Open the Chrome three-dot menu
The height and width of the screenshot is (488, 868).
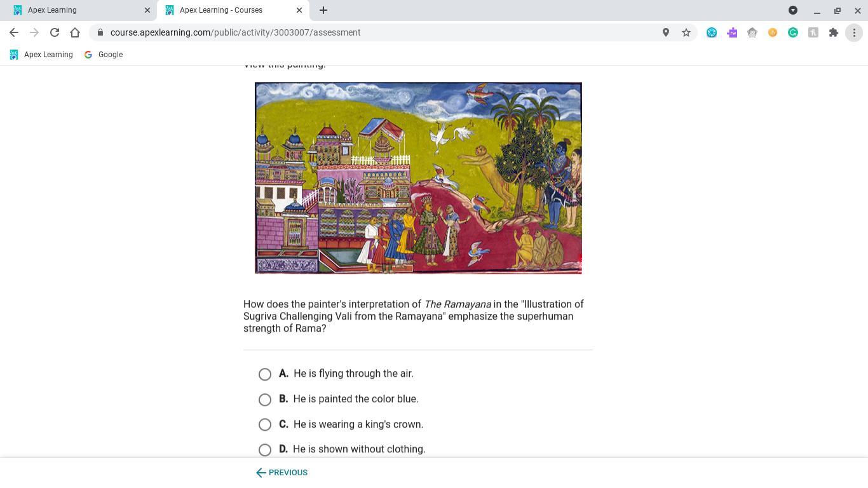point(854,32)
